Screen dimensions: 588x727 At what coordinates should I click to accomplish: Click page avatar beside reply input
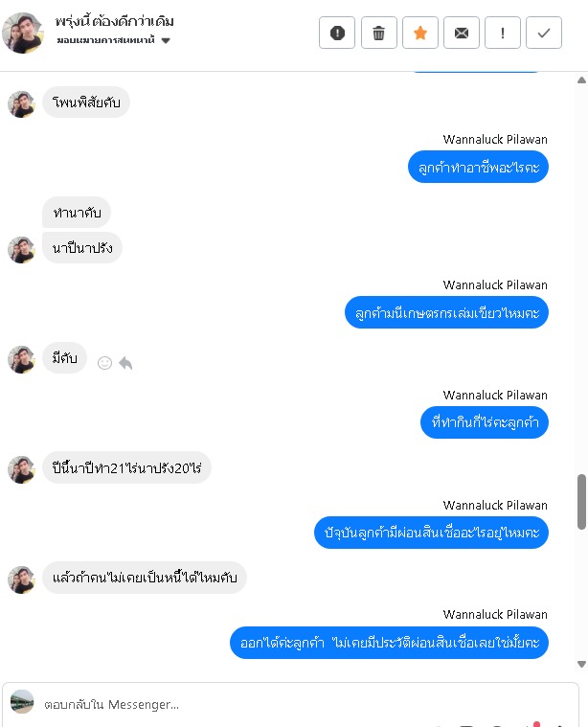pyautogui.click(x=22, y=701)
